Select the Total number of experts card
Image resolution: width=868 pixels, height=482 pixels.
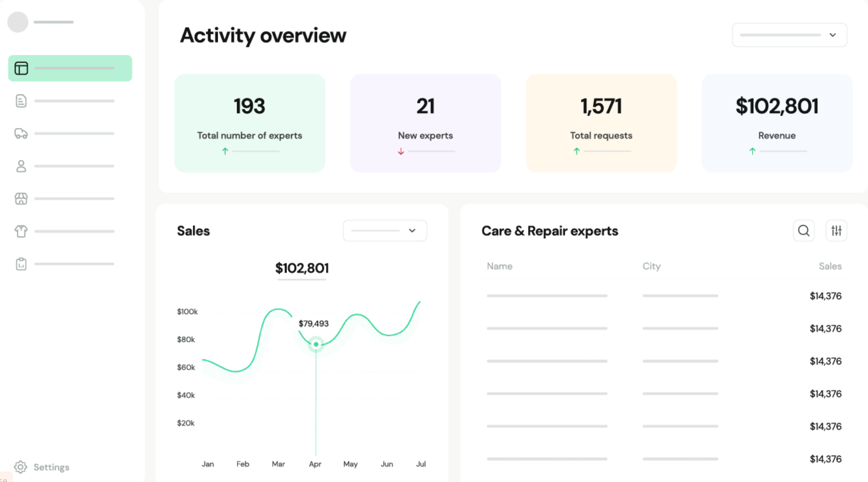click(x=250, y=123)
